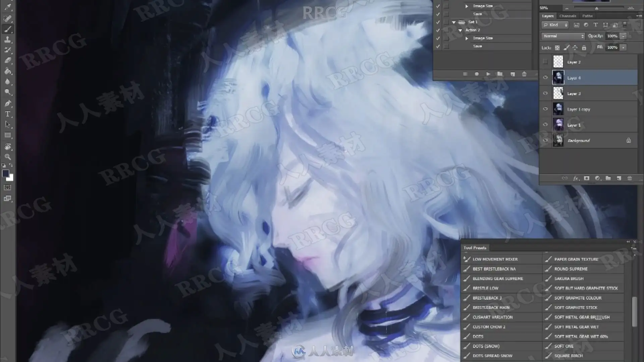Toggle the checkmark for Set 1
This screenshot has width=644, height=362.
[438, 22]
